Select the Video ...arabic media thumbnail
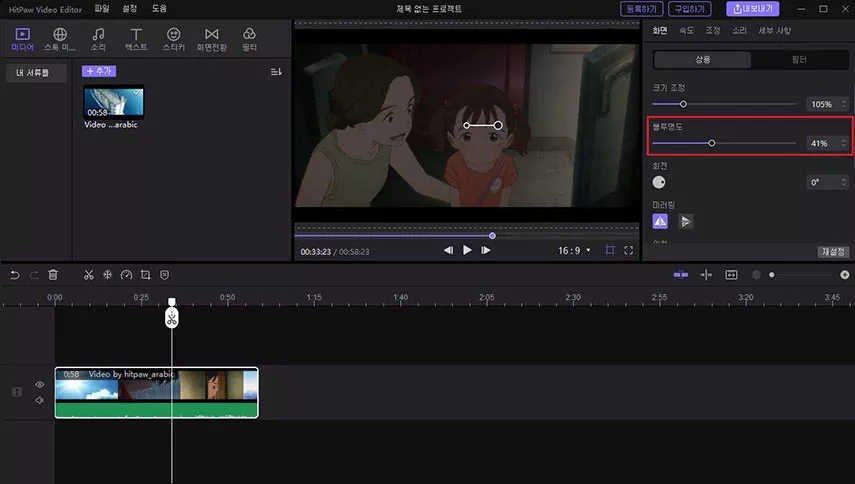 point(113,102)
